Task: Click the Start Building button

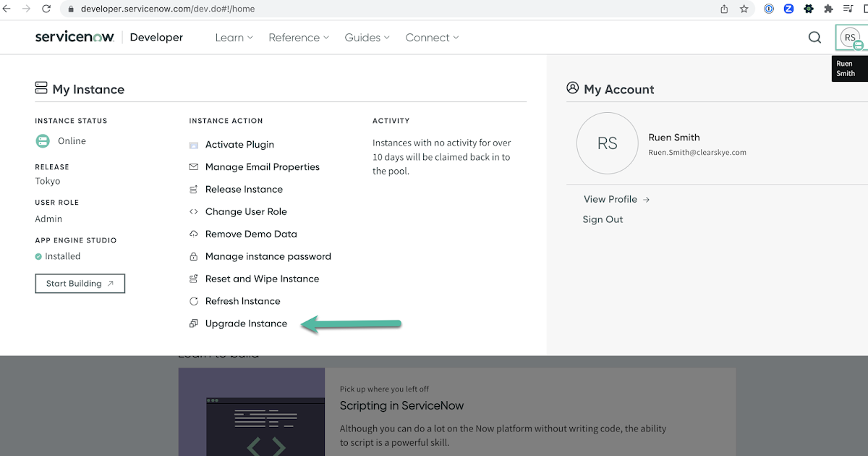Action: (80, 283)
